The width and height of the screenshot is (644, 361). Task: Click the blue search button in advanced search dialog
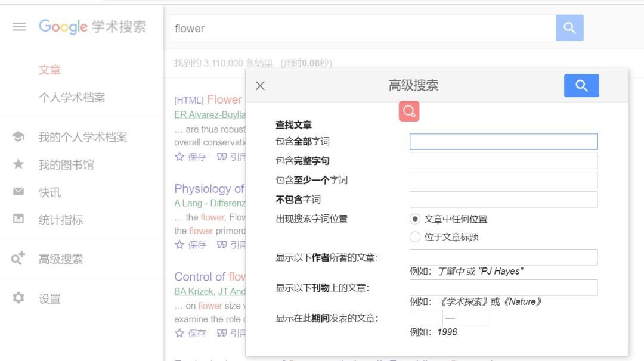[581, 86]
